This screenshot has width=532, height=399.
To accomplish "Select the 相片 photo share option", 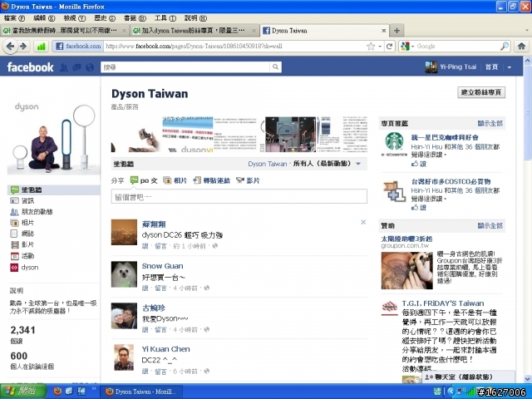I will (175, 180).
